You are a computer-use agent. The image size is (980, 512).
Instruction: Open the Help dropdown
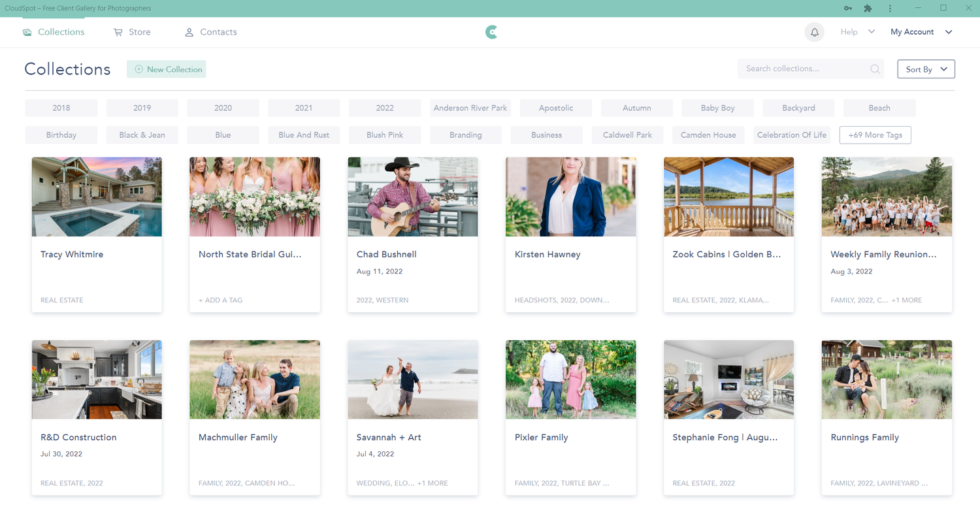click(x=856, y=31)
